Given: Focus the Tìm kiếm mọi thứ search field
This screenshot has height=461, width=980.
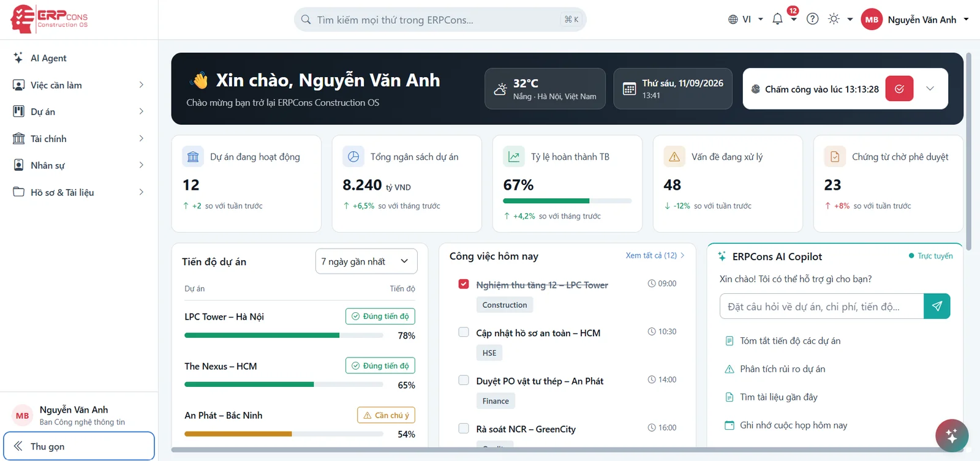Looking at the screenshot, I should pos(440,20).
